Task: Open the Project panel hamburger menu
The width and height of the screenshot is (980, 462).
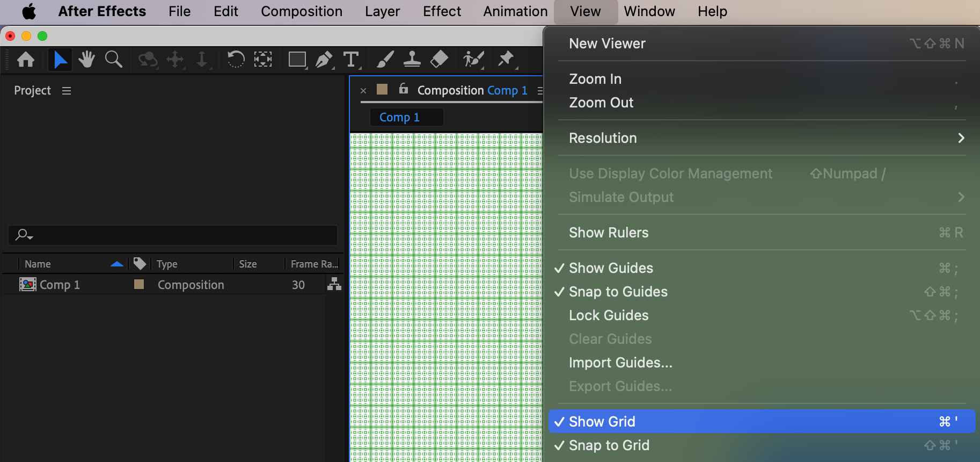Action: [67, 91]
